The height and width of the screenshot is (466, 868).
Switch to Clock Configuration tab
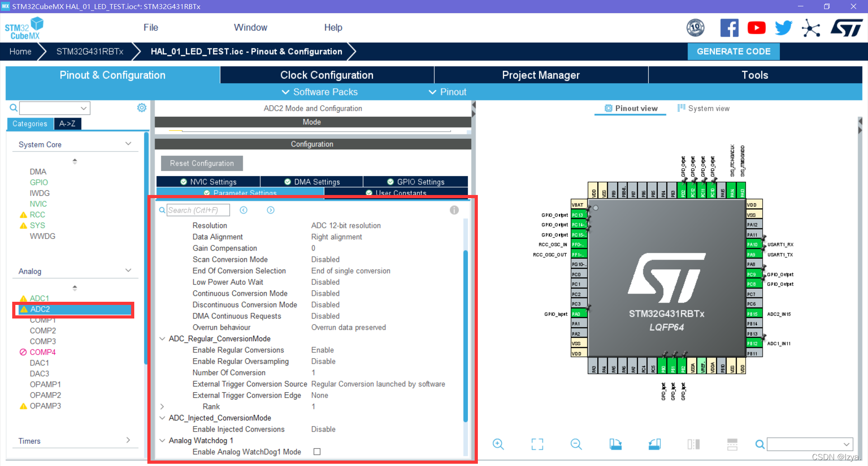coord(327,75)
